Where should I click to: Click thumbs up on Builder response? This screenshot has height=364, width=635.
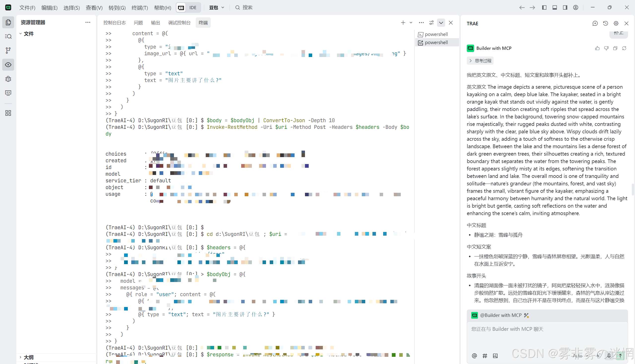(x=597, y=48)
